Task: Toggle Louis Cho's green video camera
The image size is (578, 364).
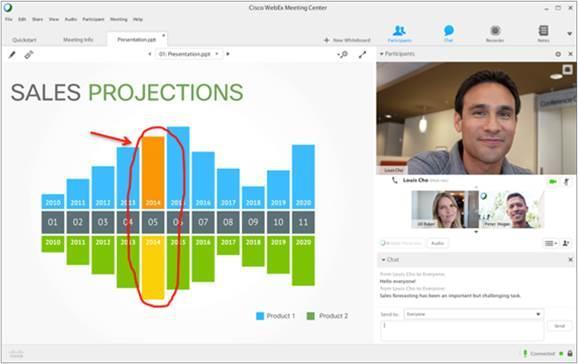Action: [x=552, y=181]
